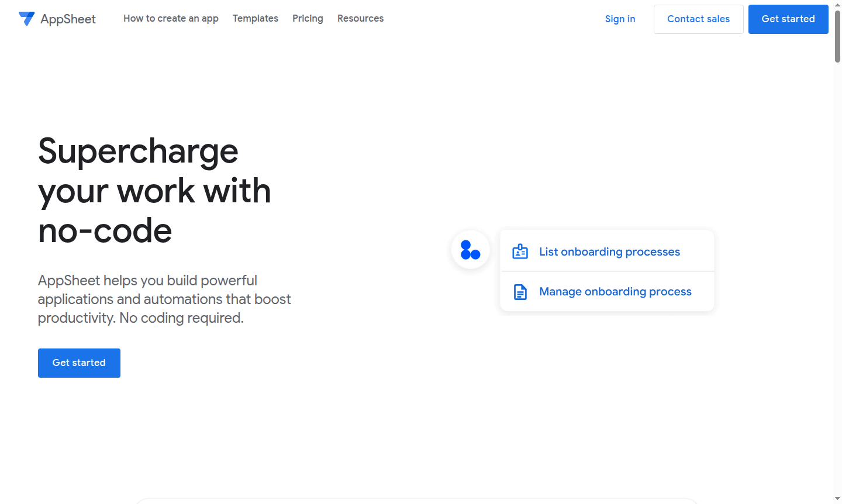This screenshot has height=504, width=842.
Task: Open the Templates page
Action: tap(256, 19)
